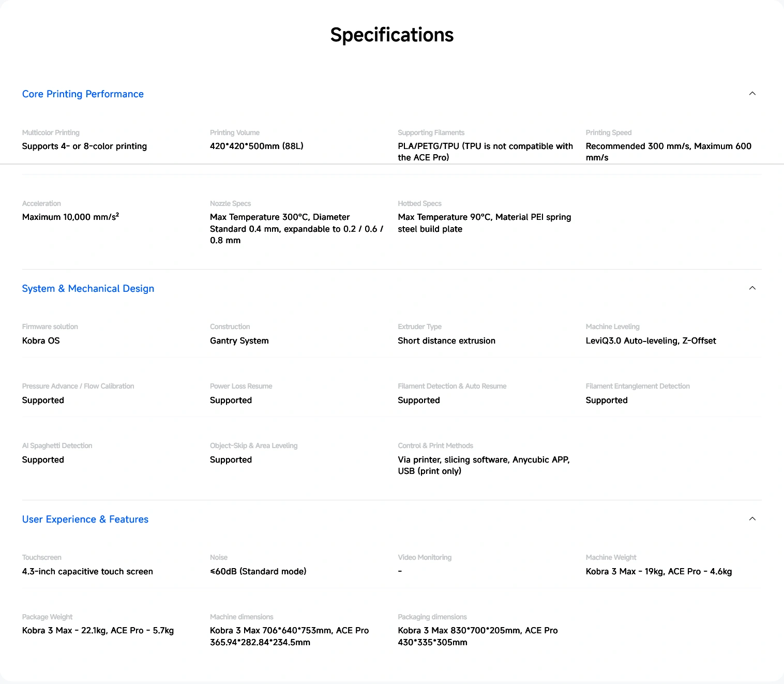Click the Kobra OS firmware value
784x684 pixels.
pyautogui.click(x=41, y=341)
